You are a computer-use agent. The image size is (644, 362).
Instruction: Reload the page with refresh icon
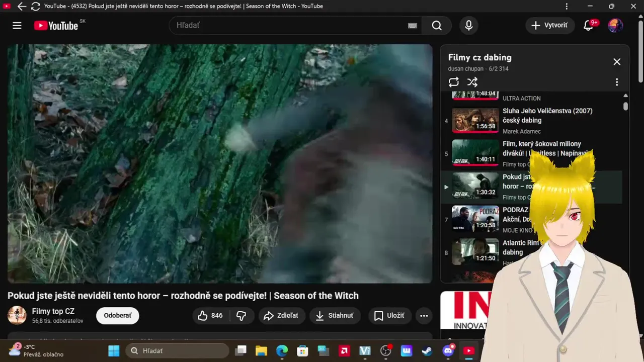35,6
